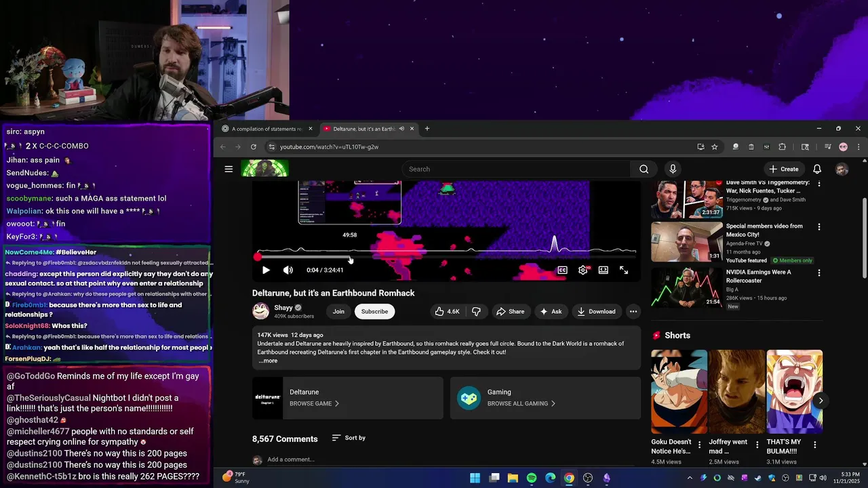Mute audio on the Deltarune tab

click(x=401, y=129)
